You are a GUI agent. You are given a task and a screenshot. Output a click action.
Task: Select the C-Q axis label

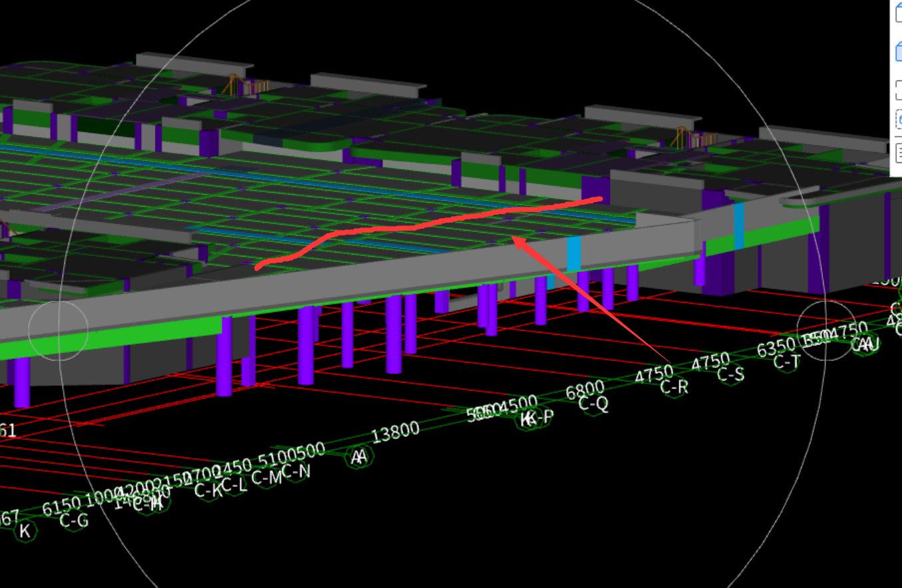click(593, 403)
